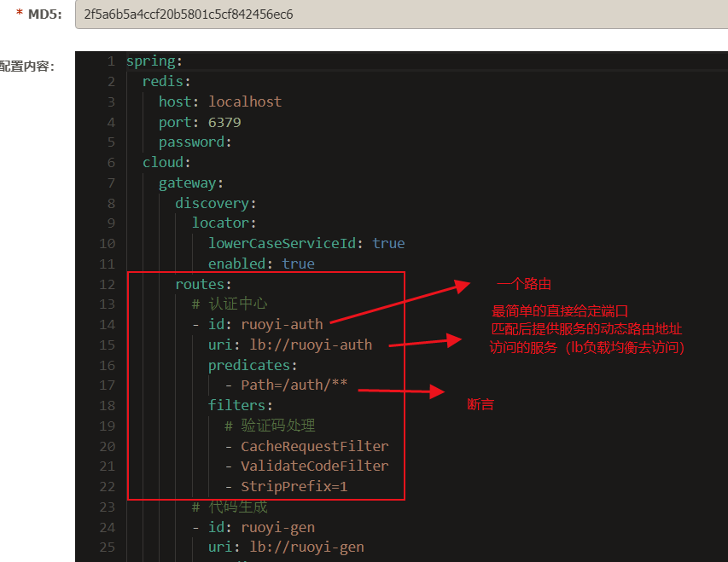Click the 'predicates:' key on line 16
This screenshot has height=562, width=728.
pos(253,366)
